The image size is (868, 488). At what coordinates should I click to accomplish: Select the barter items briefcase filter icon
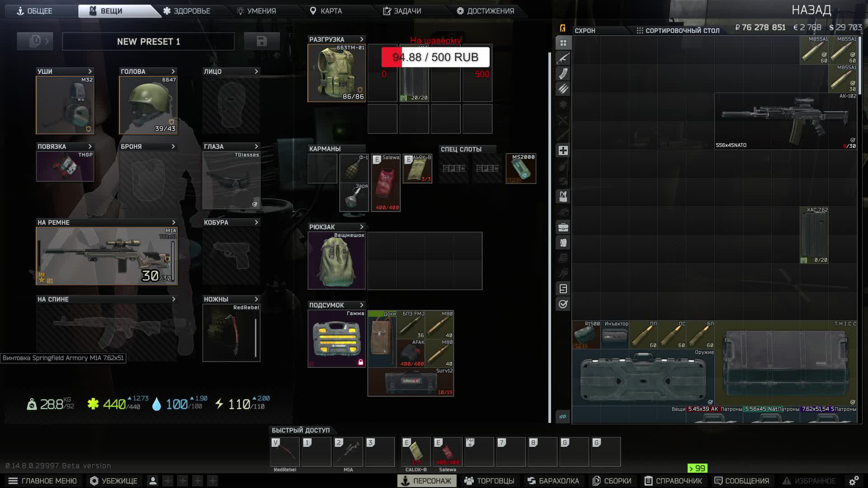[563, 227]
